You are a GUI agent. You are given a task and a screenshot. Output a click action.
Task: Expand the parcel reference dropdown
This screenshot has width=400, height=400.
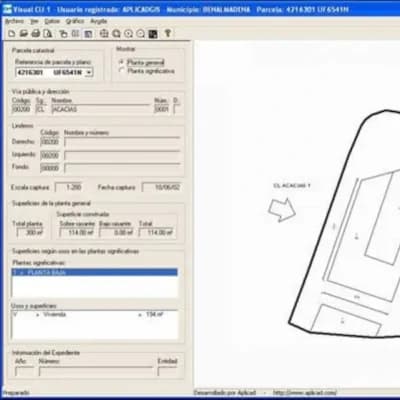click(x=89, y=72)
